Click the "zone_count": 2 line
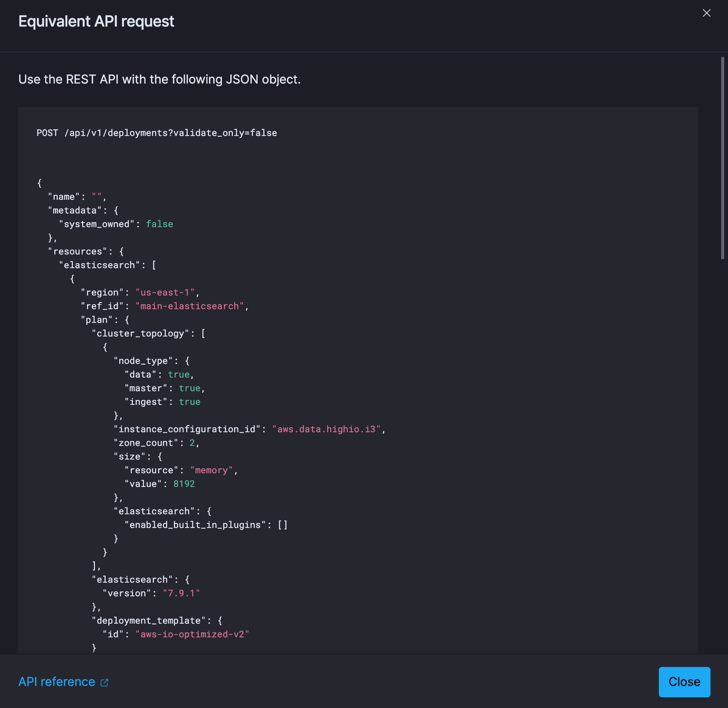Screen dimensions: 728x708 tap(157, 443)
